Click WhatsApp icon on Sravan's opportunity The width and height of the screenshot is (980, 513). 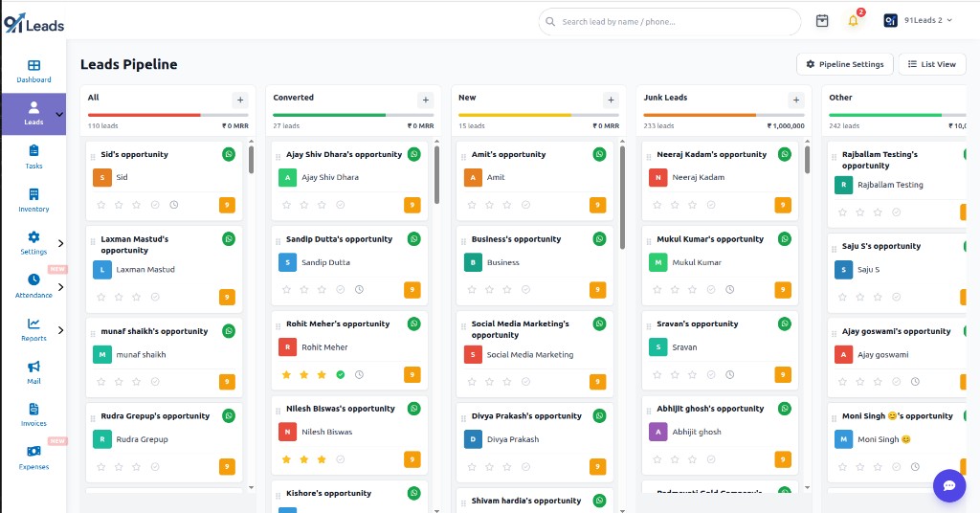click(x=785, y=323)
